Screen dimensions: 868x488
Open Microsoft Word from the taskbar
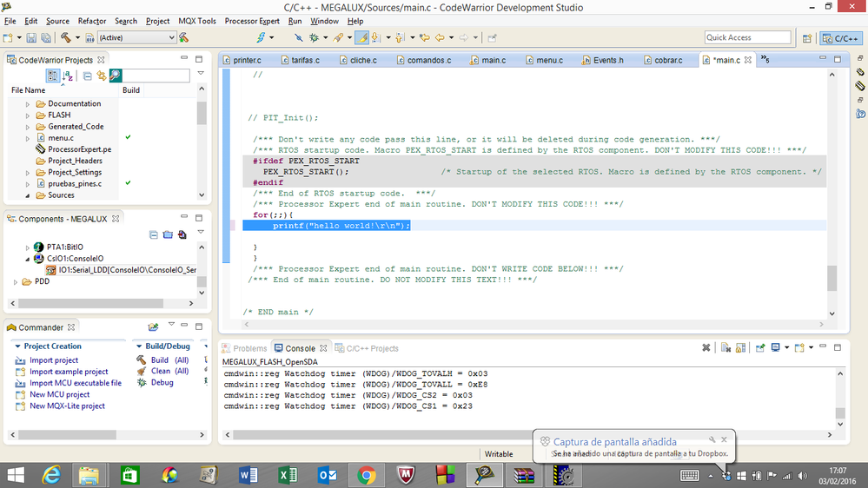pos(248,475)
